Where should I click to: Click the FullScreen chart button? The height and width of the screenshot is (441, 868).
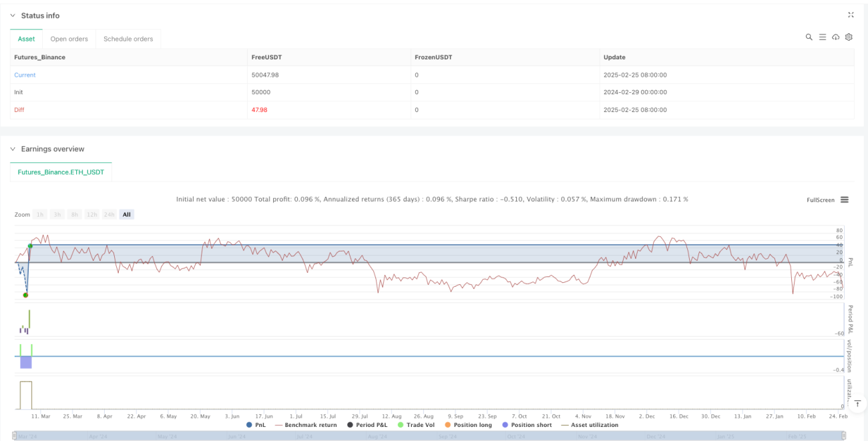click(821, 199)
